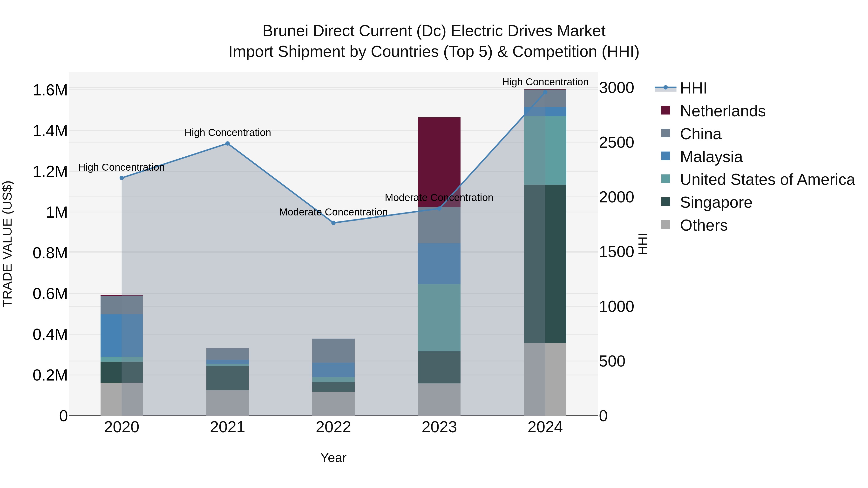The width and height of the screenshot is (868, 488).
Task: Click the Moderate Concentration label near 2023
Action: (439, 198)
